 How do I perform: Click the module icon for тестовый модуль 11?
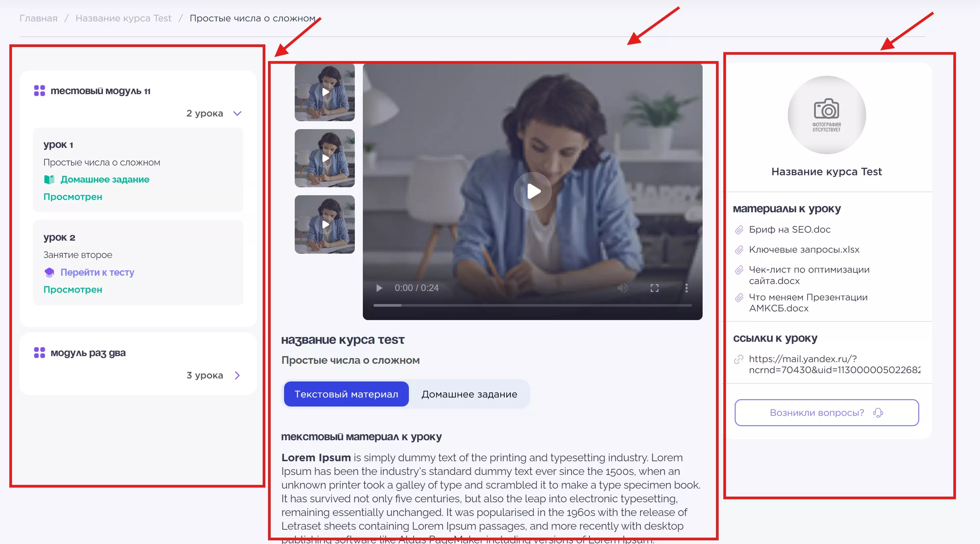click(x=39, y=90)
